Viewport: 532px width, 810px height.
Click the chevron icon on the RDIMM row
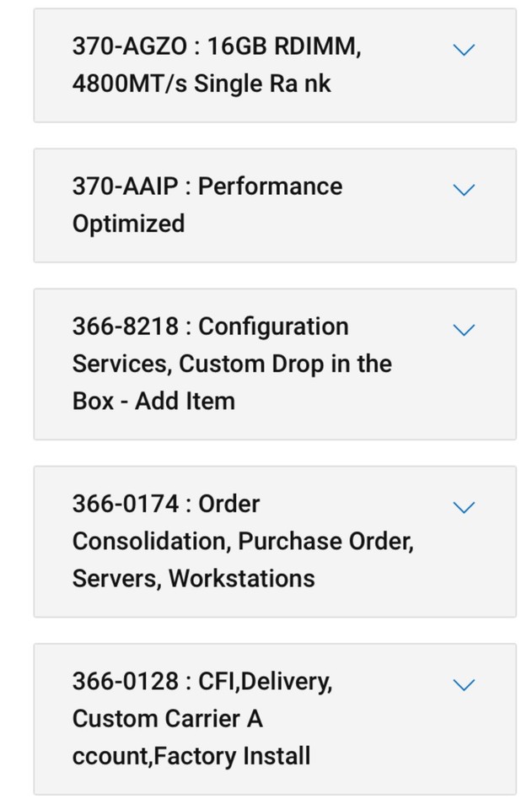[x=463, y=49]
